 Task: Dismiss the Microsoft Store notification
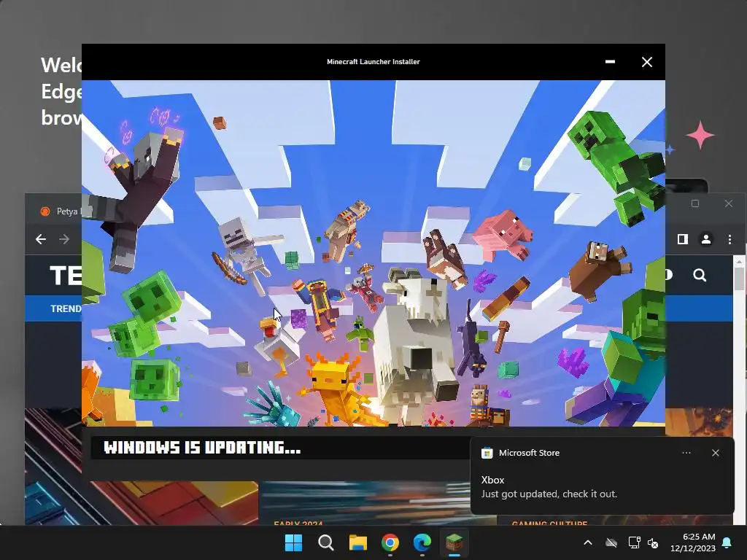click(715, 453)
